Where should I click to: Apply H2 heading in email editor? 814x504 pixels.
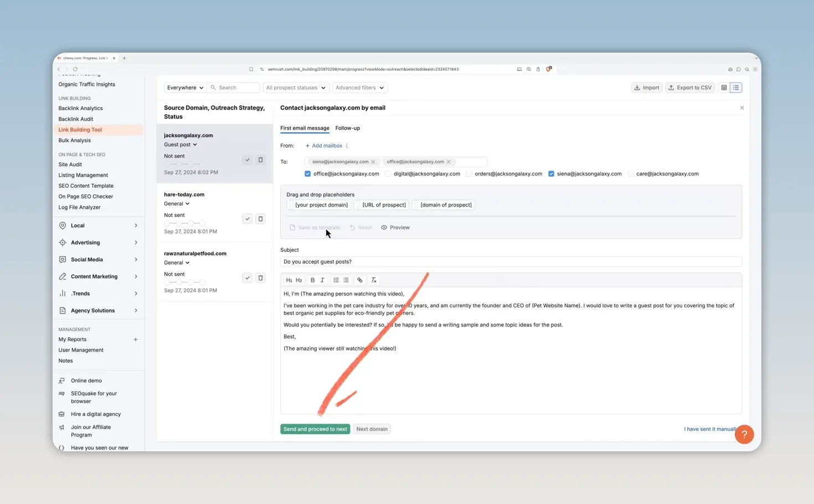coord(299,280)
